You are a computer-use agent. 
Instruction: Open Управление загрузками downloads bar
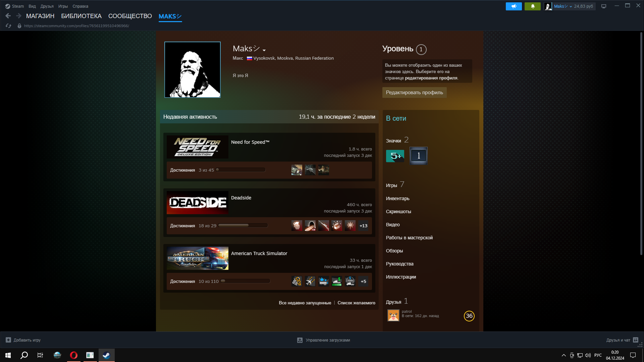[x=324, y=340]
